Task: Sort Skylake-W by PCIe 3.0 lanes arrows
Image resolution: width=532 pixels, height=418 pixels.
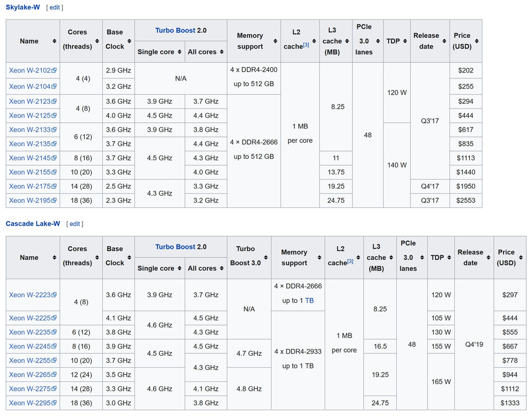Action: pyautogui.click(x=378, y=41)
